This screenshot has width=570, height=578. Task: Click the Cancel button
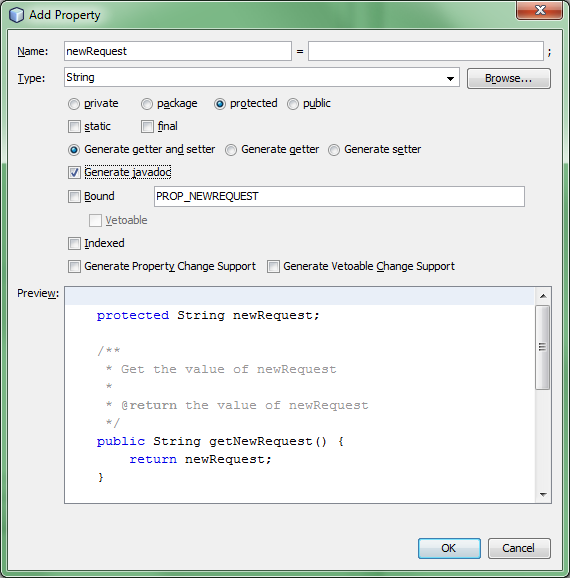[519, 549]
